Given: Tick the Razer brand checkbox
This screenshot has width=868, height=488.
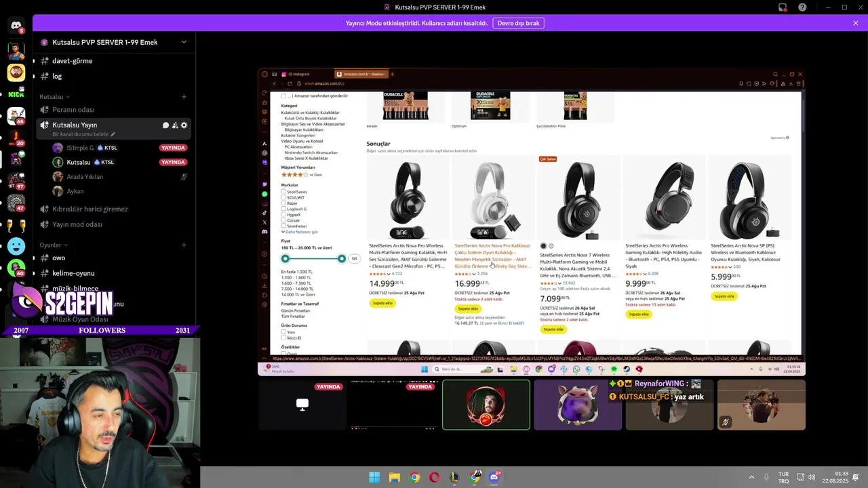Looking at the screenshot, I should 283,203.
